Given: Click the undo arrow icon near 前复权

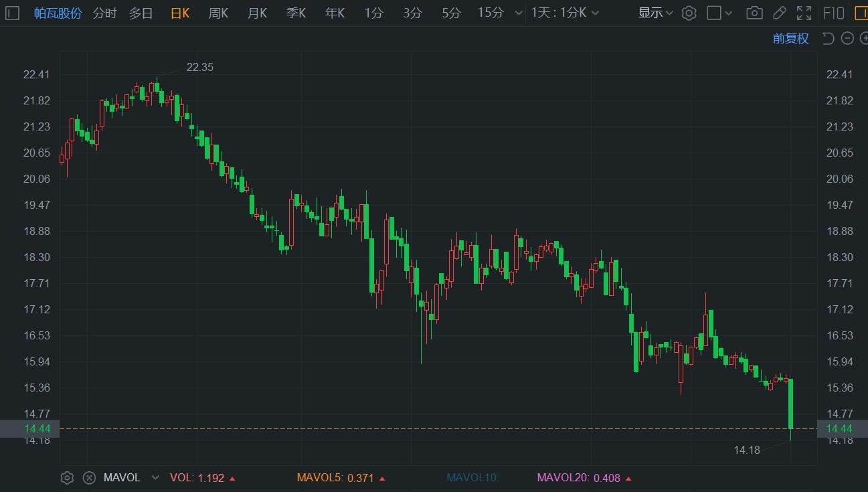Looking at the screenshot, I should tap(828, 38).
